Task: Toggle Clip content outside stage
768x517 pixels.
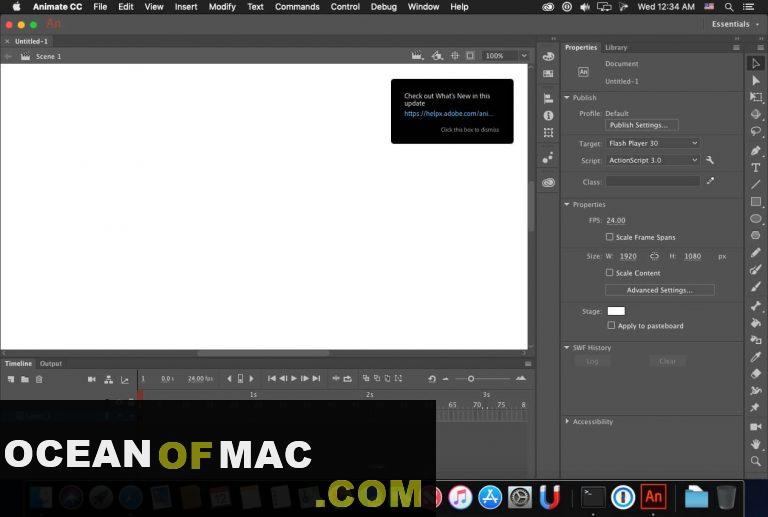Action: (x=470, y=56)
